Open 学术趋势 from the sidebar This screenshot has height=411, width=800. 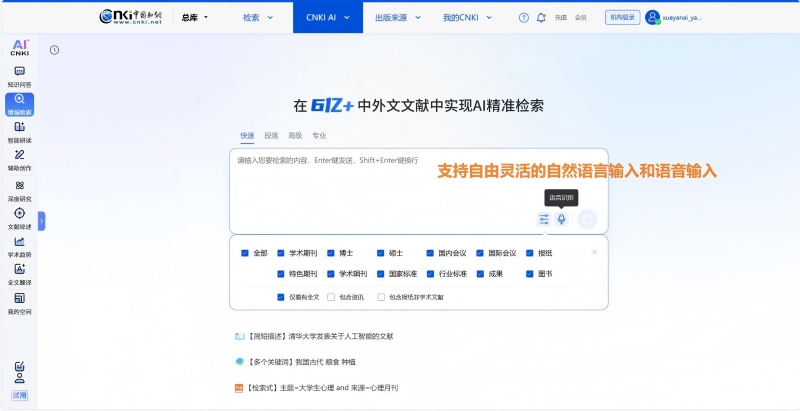[x=19, y=246]
